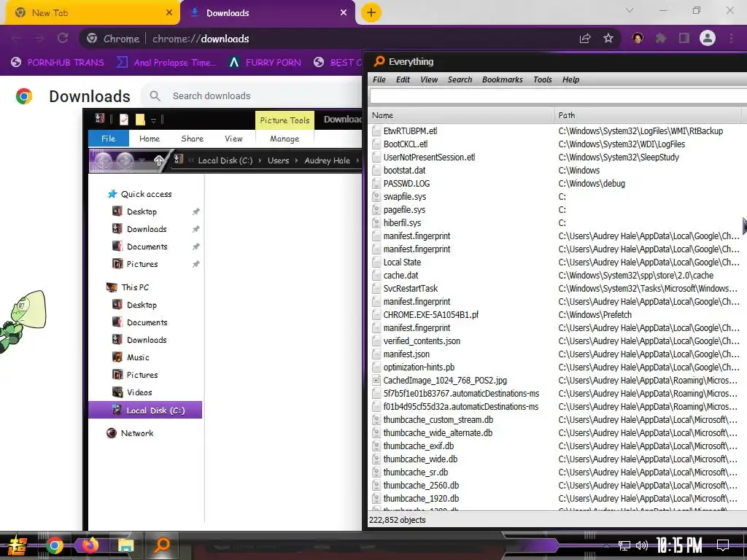
Task: Open the Anal Prolapse Time bookmark
Action: point(167,63)
